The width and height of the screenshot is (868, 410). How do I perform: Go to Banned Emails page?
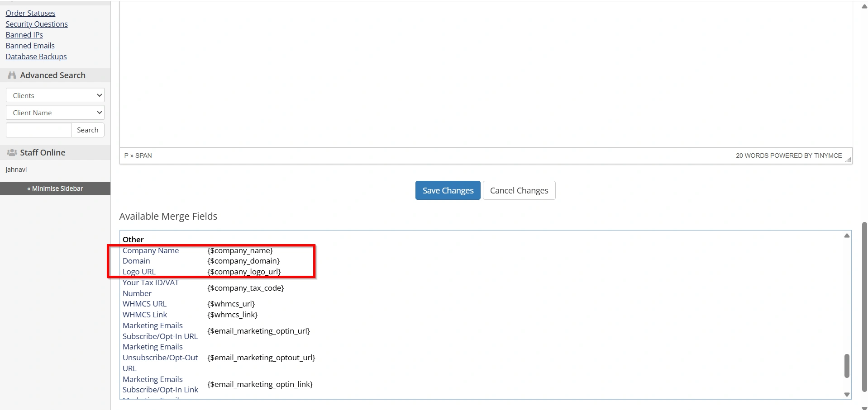click(x=30, y=46)
